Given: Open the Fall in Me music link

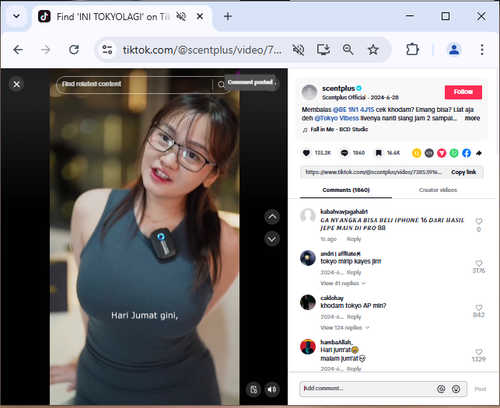Looking at the screenshot, I should pos(339,129).
